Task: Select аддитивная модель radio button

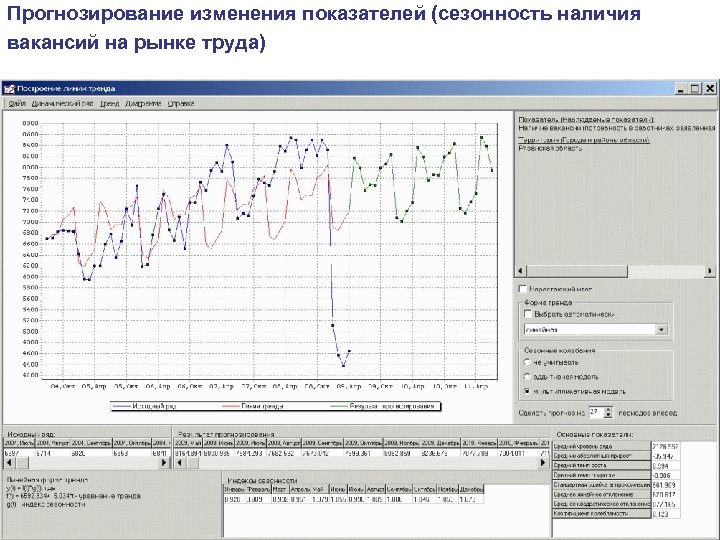Action: click(527, 377)
